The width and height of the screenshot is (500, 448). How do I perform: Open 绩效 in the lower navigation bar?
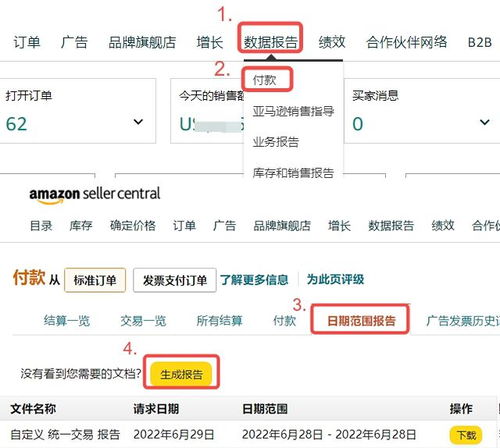coord(443,226)
